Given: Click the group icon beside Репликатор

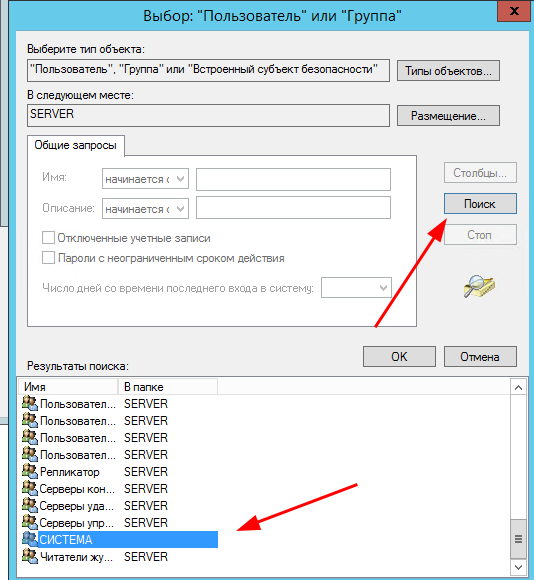Looking at the screenshot, I should (30, 472).
